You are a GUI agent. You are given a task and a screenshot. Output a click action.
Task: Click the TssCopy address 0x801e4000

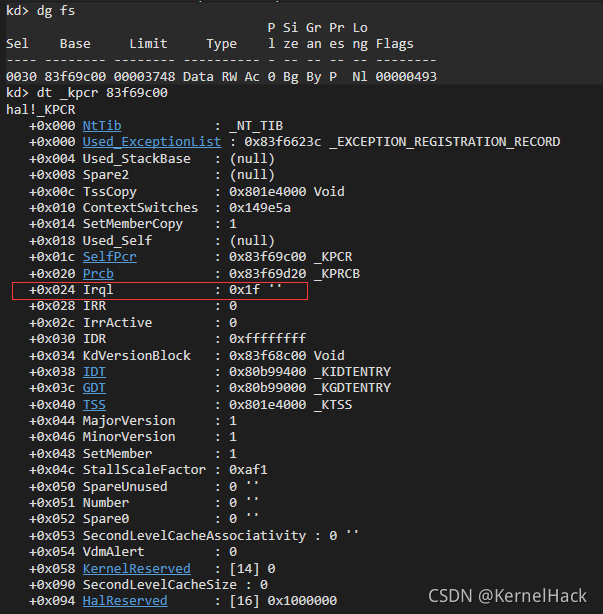tap(267, 191)
